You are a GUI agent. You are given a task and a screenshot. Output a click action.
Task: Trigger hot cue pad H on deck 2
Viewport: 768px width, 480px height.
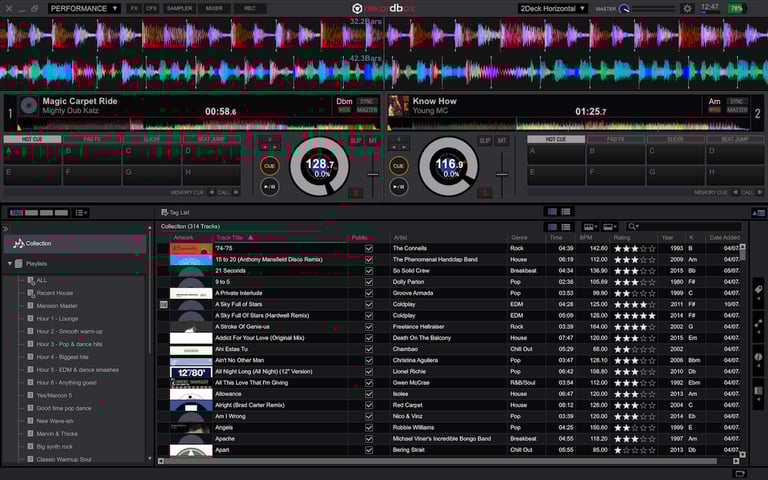tap(735, 175)
